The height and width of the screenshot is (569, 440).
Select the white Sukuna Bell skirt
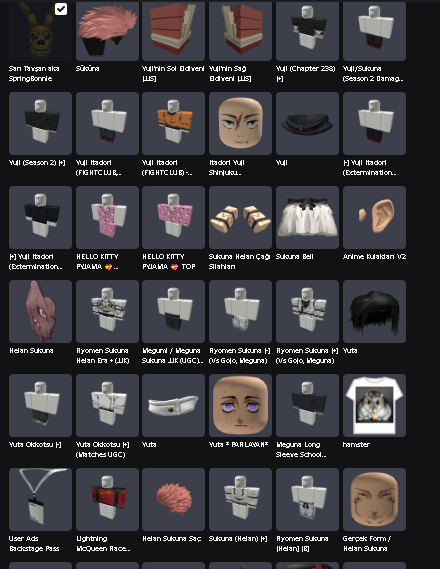[x=307, y=217]
